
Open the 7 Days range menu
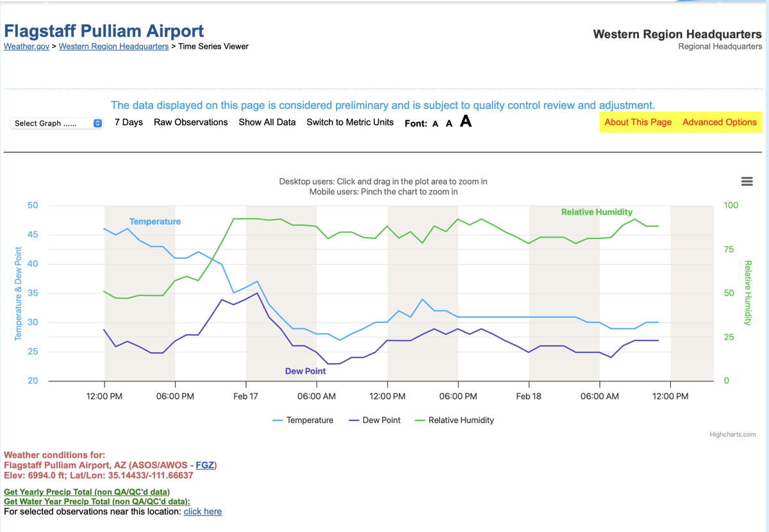129,122
